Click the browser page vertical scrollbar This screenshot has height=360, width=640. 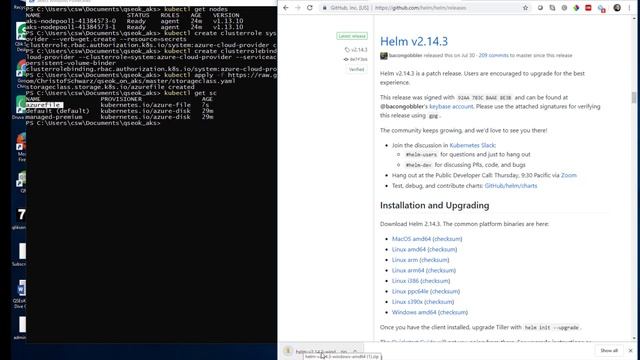coord(634,98)
